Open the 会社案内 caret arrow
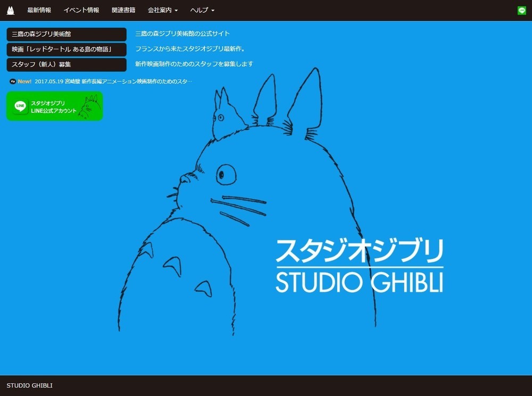The height and width of the screenshot is (396, 532). 177,10
